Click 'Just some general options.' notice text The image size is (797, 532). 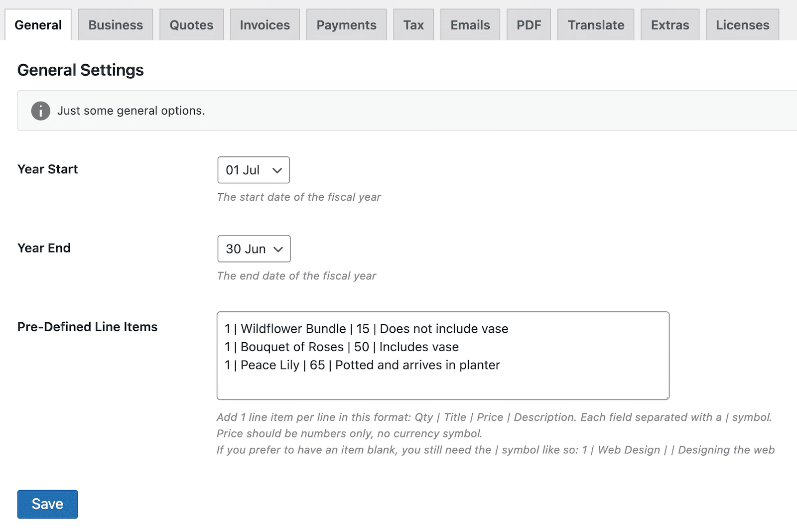tap(131, 111)
